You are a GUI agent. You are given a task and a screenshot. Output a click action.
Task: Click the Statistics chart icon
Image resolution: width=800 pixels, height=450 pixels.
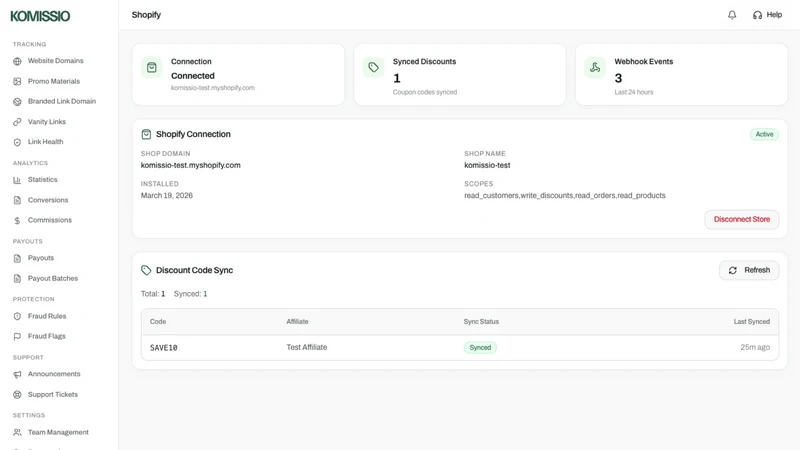point(17,180)
